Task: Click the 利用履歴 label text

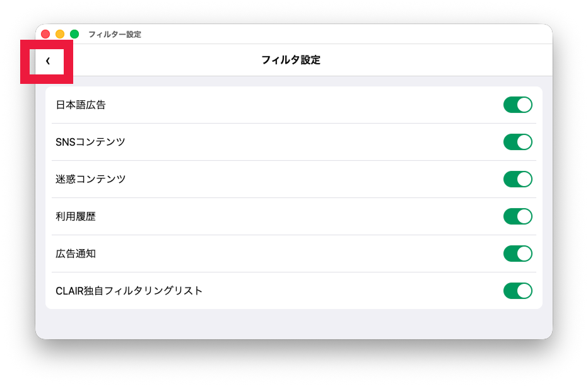Action: tap(76, 216)
